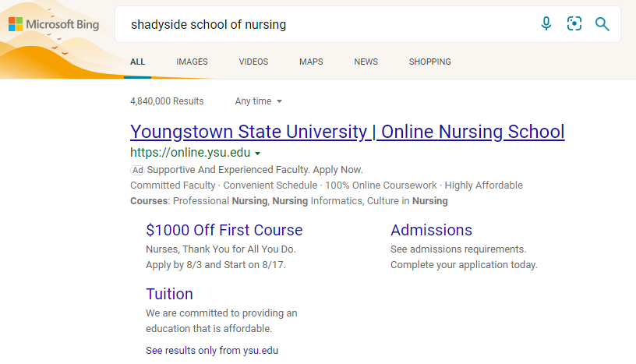Click the green online.ysu.edu URL
This screenshot has width=636, height=364.
coord(190,153)
